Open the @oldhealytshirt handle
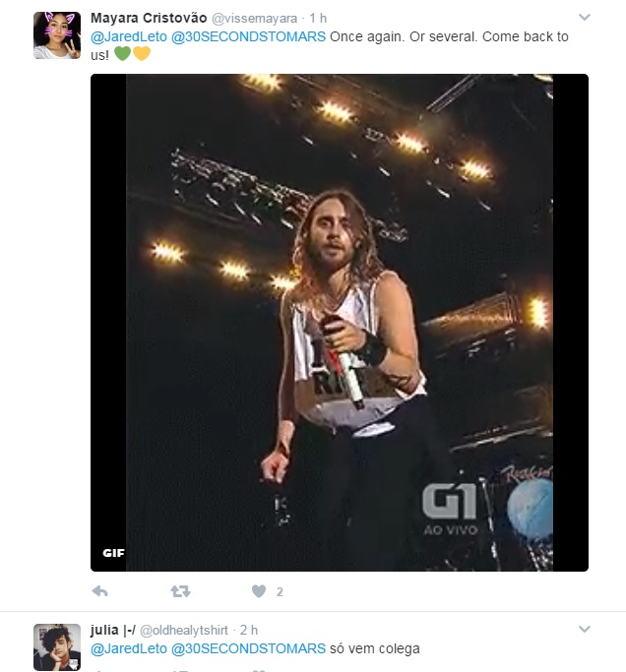Image resolution: width=626 pixels, height=672 pixels. (x=184, y=631)
